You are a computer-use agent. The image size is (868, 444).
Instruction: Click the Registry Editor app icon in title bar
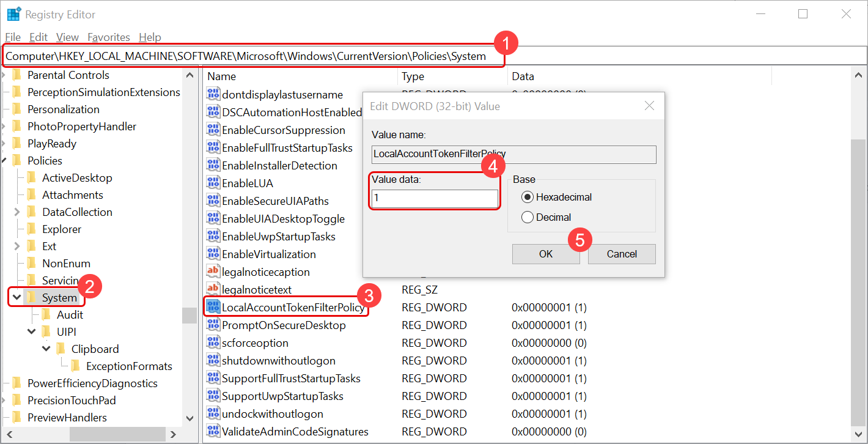click(13, 14)
